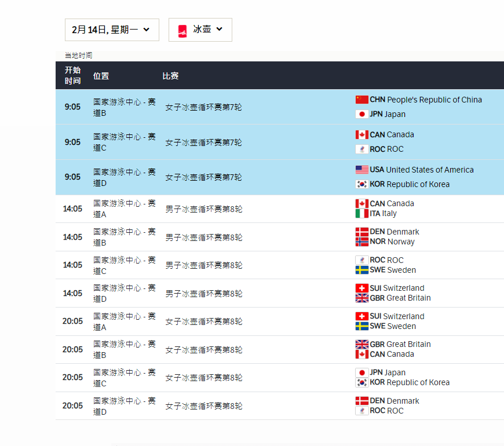This screenshot has height=446, width=504.
Task: Click the 14:05 Canada vs Italy event name
Action: click(x=203, y=209)
